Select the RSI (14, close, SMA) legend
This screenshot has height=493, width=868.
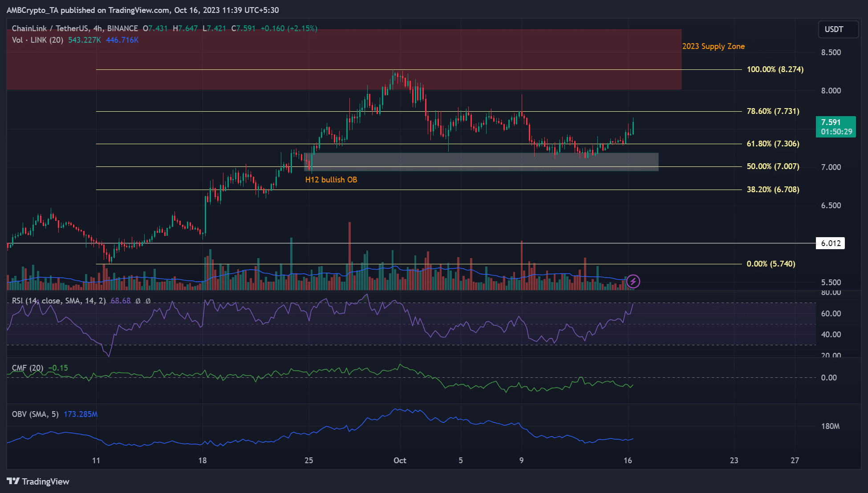[59, 301]
